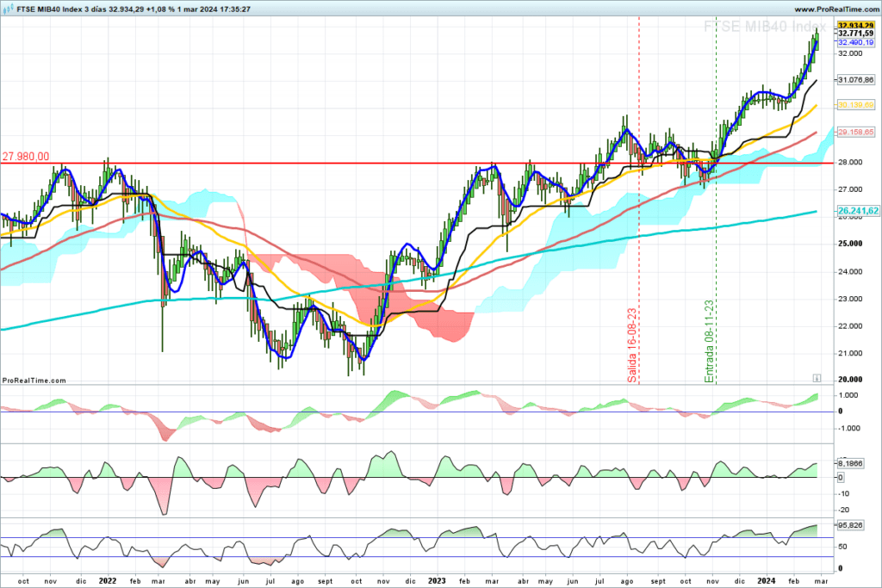
Task: Select the yellow 32.934,29 current price tag
Action: pos(855,26)
